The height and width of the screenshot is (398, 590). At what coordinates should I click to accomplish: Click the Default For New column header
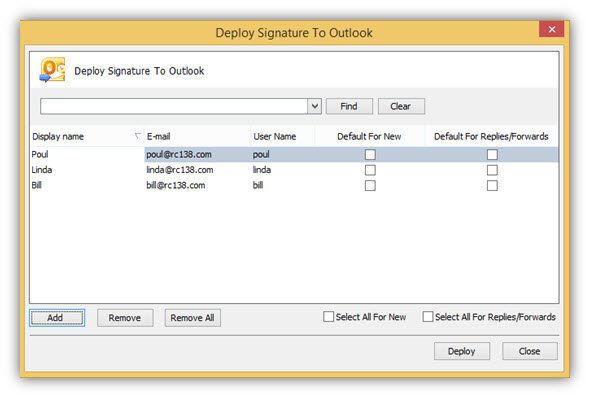(x=370, y=137)
